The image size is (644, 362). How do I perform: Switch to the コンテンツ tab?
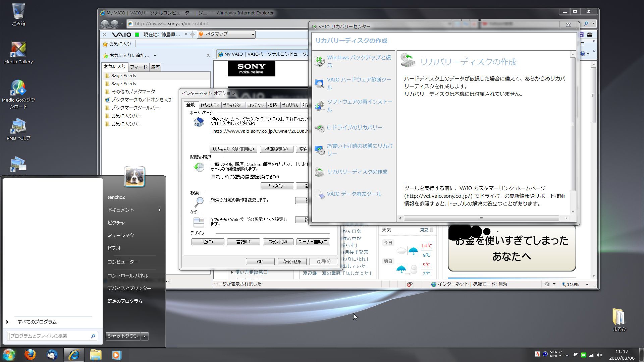tap(256, 105)
